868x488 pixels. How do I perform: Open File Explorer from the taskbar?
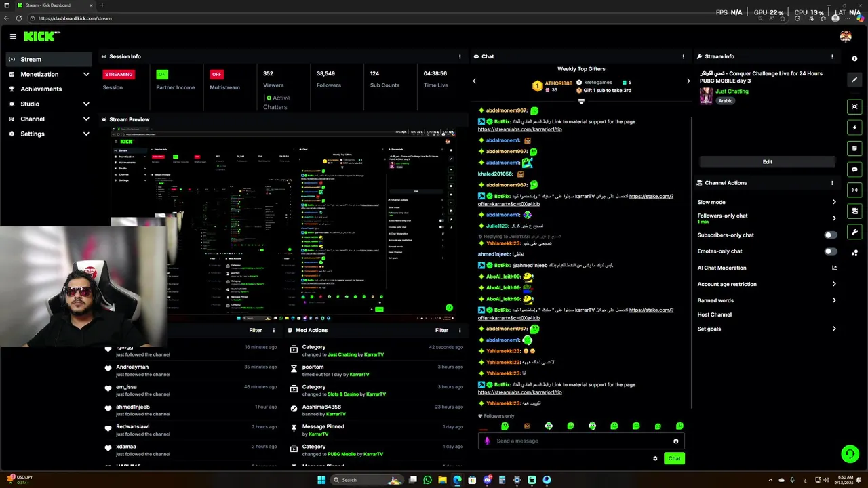442,480
